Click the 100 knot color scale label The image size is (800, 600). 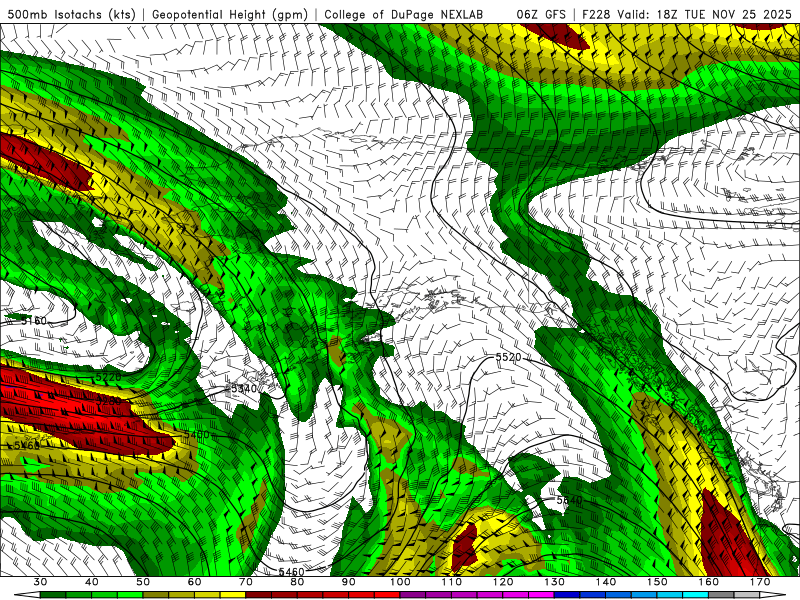click(401, 582)
